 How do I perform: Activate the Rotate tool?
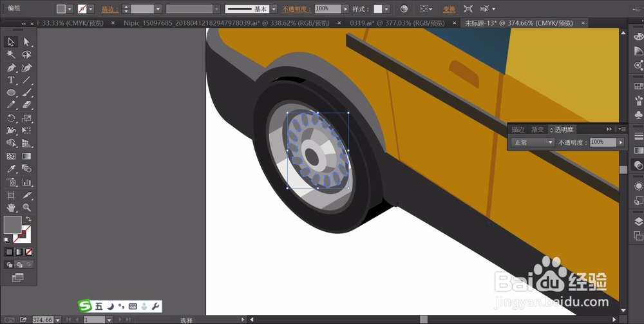[x=11, y=119]
